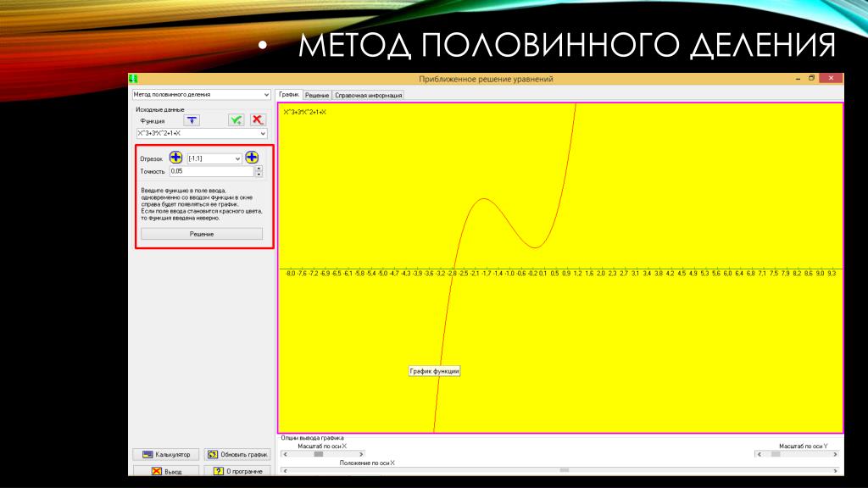Screen dimensions: 868x488
Task: Open the О программе button
Action: pos(237,471)
